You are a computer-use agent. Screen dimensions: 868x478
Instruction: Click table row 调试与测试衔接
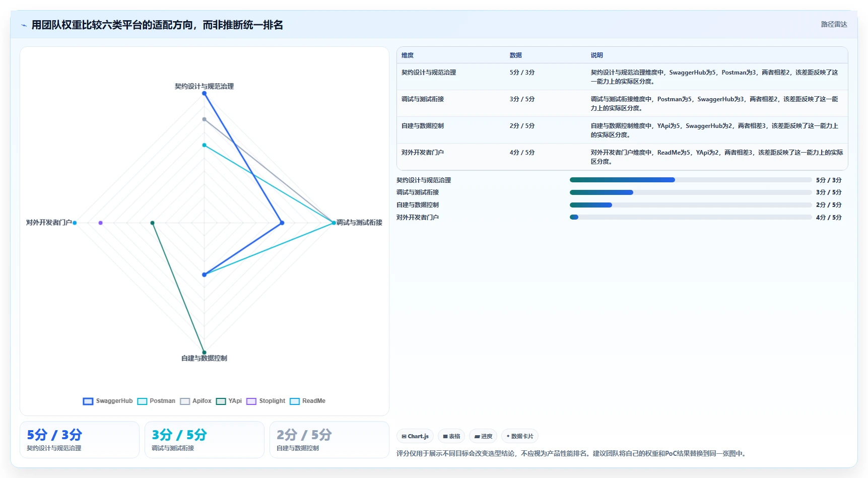(622, 103)
